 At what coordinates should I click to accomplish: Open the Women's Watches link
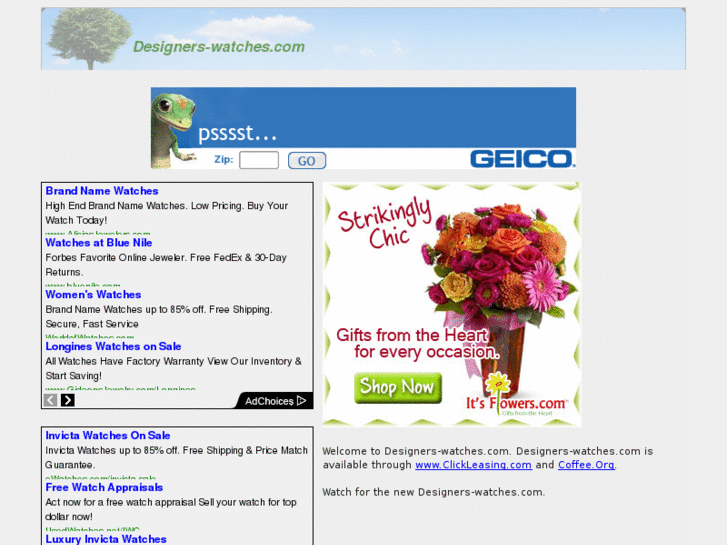point(93,295)
